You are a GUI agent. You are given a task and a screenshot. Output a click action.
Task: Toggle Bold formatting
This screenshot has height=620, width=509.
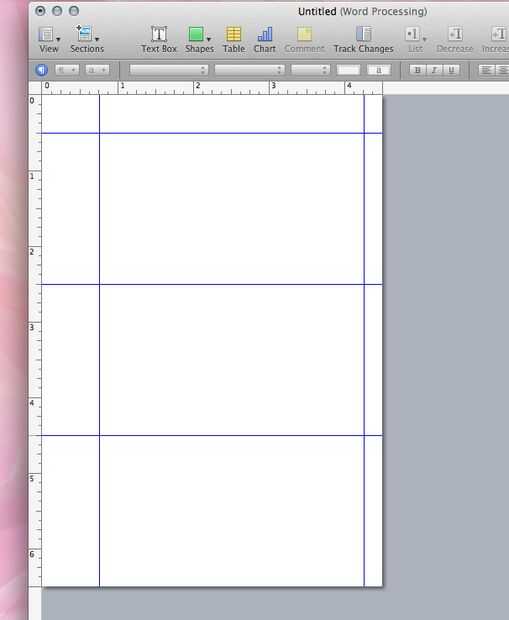(417, 70)
